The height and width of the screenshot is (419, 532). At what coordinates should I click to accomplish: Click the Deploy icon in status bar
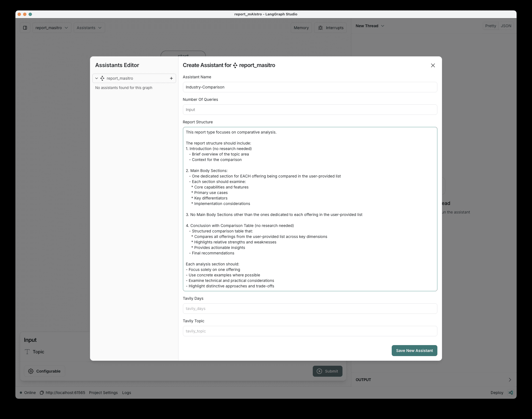tap(511, 393)
